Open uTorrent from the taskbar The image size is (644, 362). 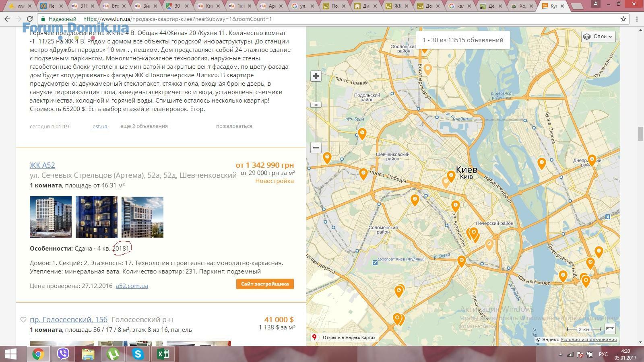pos(113,354)
